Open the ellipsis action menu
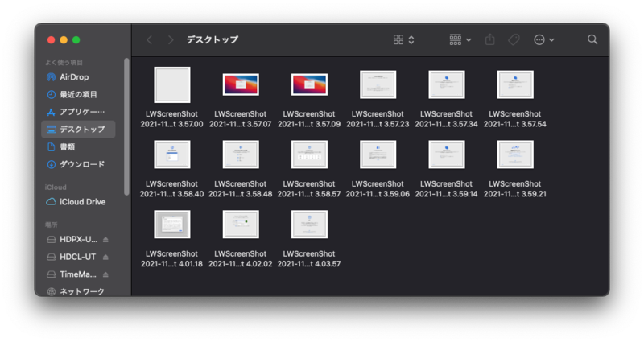 pos(544,39)
